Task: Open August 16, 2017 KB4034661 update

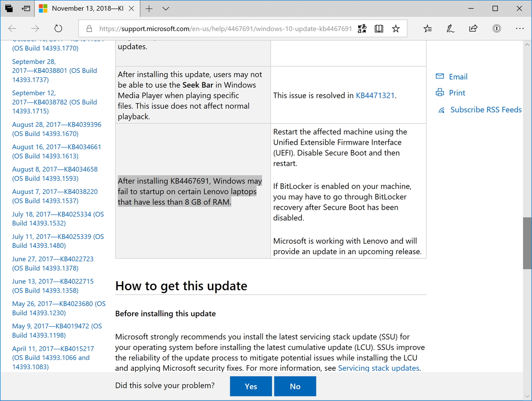Action: pyautogui.click(x=57, y=151)
